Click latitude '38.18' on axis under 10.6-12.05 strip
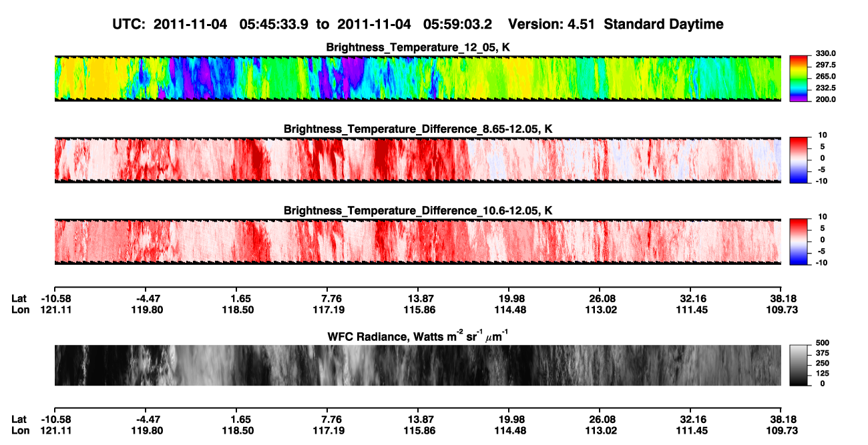 click(x=781, y=298)
